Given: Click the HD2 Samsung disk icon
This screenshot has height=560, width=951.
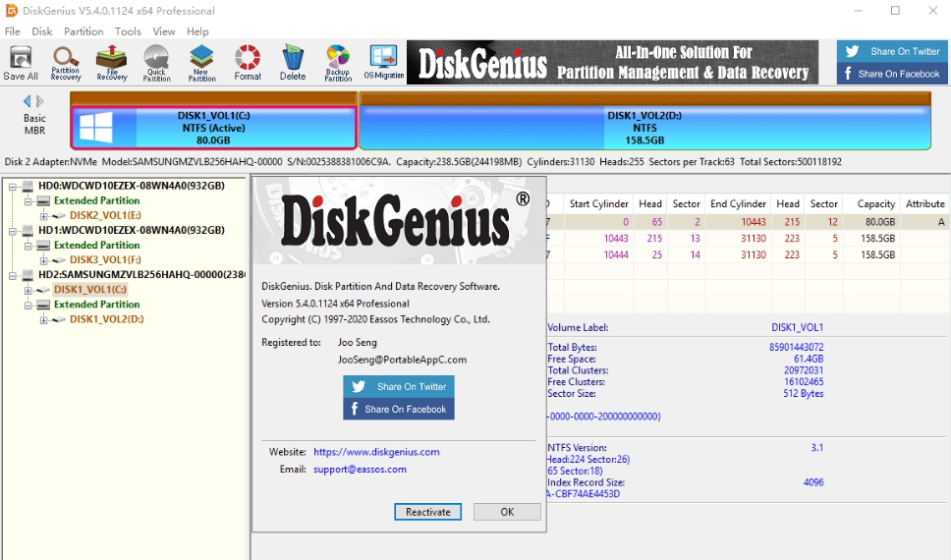Looking at the screenshot, I should click(28, 275).
